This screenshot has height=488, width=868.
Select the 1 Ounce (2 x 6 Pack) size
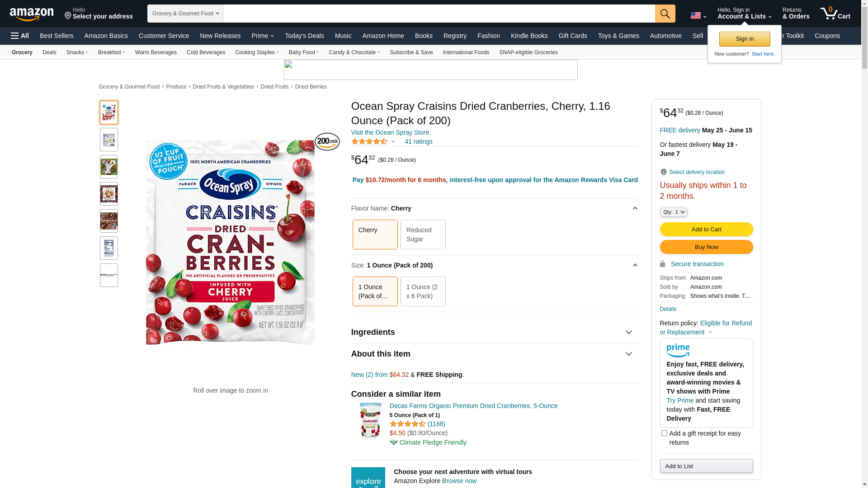423,291
